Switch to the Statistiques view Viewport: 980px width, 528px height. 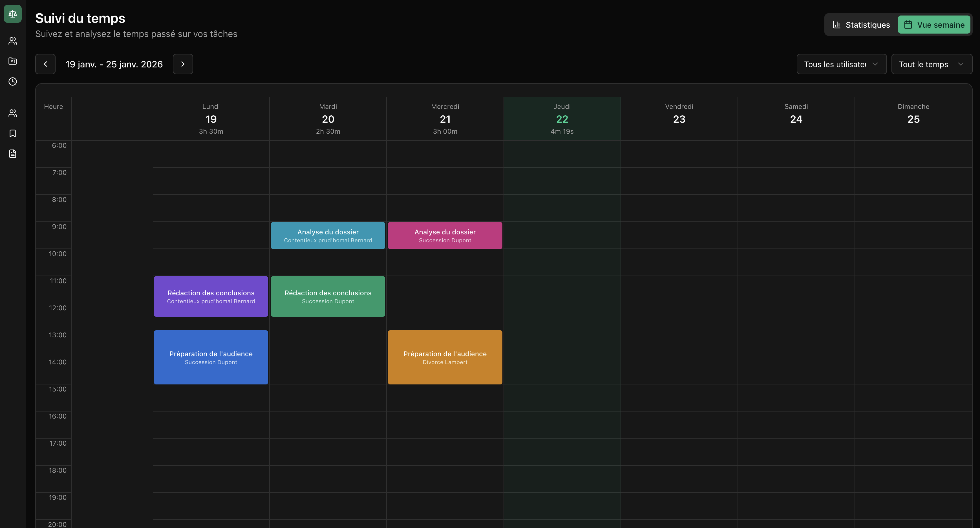pyautogui.click(x=861, y=25)
